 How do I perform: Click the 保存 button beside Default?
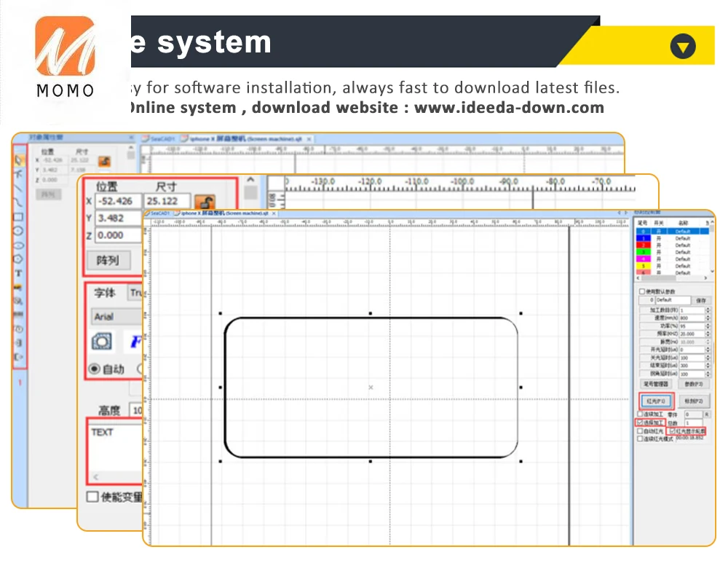coord(700,300)
